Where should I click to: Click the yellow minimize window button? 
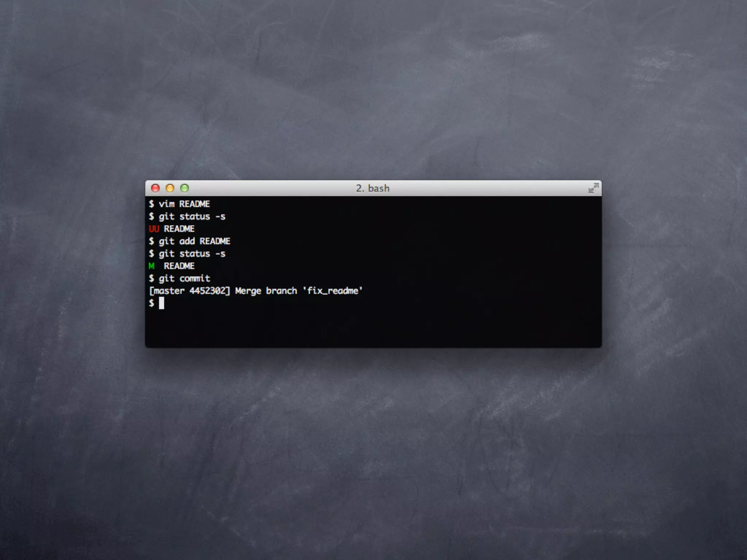pyautogui.click(x=170, y=188)
